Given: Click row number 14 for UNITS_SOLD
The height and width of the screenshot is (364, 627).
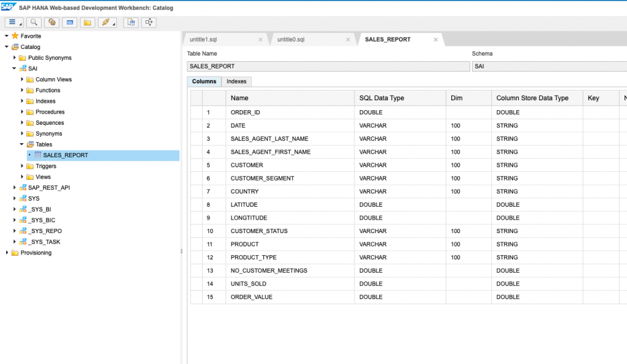Looking at the screenshot, I should pos(214,284).
